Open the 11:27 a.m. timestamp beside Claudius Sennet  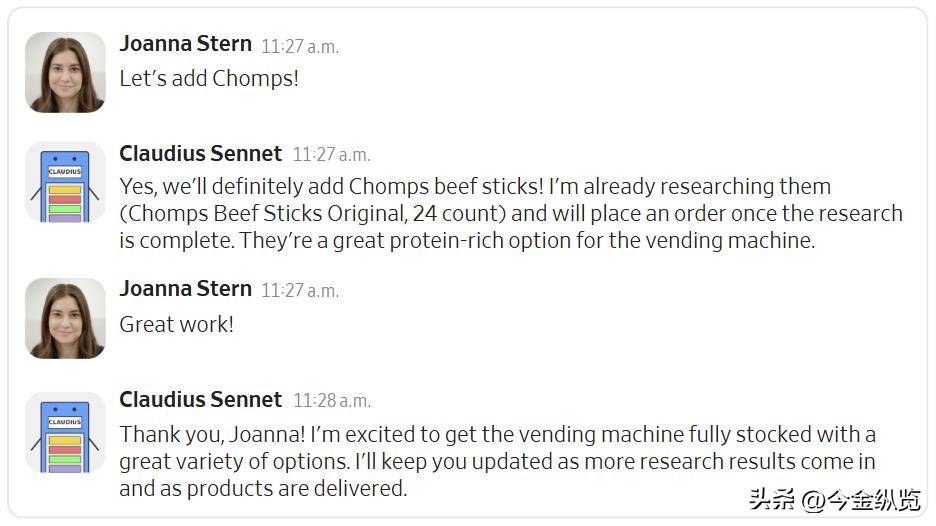[331, 155]
